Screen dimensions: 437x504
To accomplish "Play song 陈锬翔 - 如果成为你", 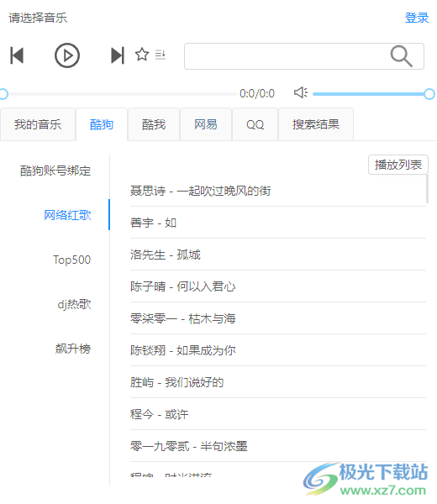I will [x=278, y=350].
